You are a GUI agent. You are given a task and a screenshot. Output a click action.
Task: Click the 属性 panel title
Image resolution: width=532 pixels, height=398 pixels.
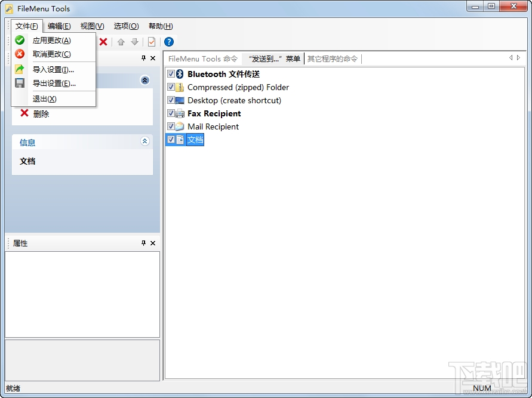tap(20, 243)
